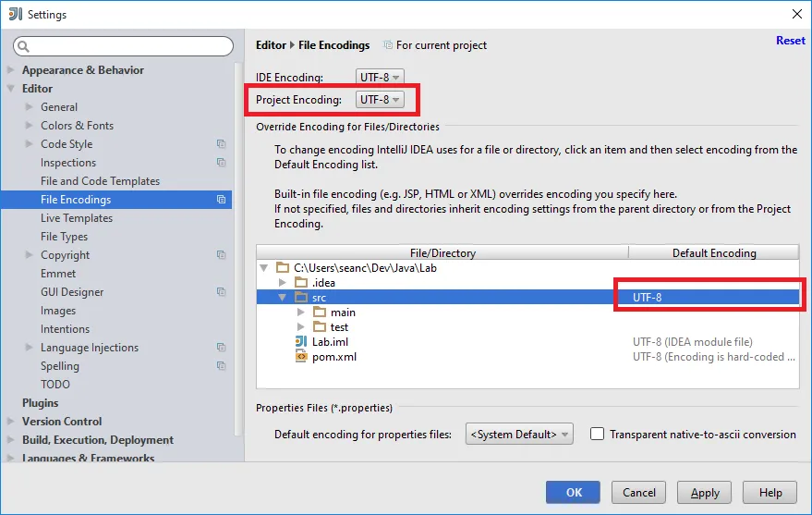Screen dimensions: 812x515
Task: Open the Live Templates settings page
Action: click(x=77, y=218)
